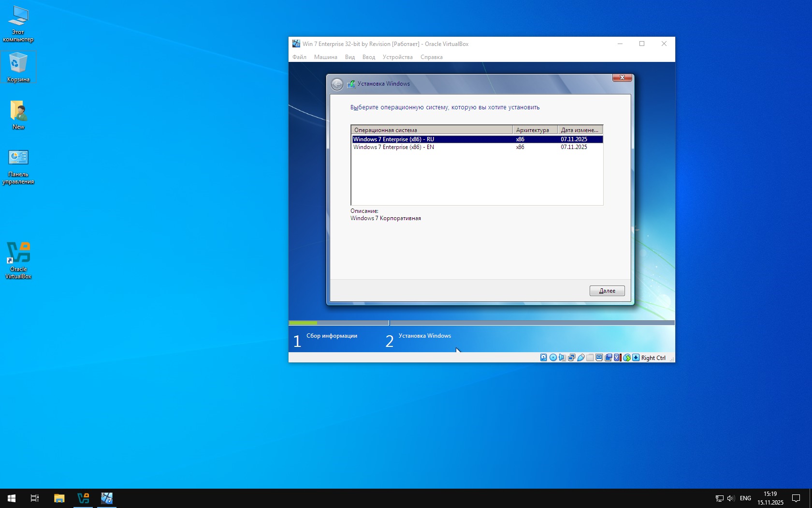Screen dimensions: 812x508
Task: Click the keyboard capture arrow icon
Action: pyautogui.click(x=636, y=358)
